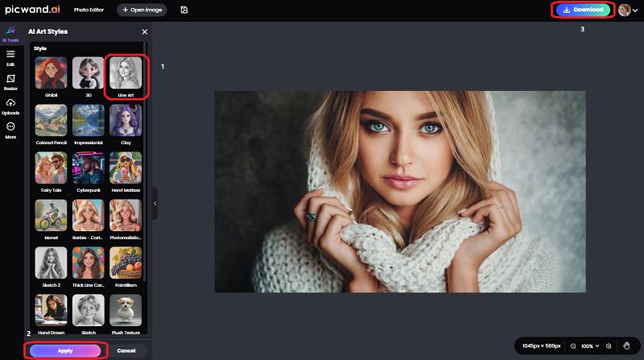Select the hand pan tool

[626, 346]
